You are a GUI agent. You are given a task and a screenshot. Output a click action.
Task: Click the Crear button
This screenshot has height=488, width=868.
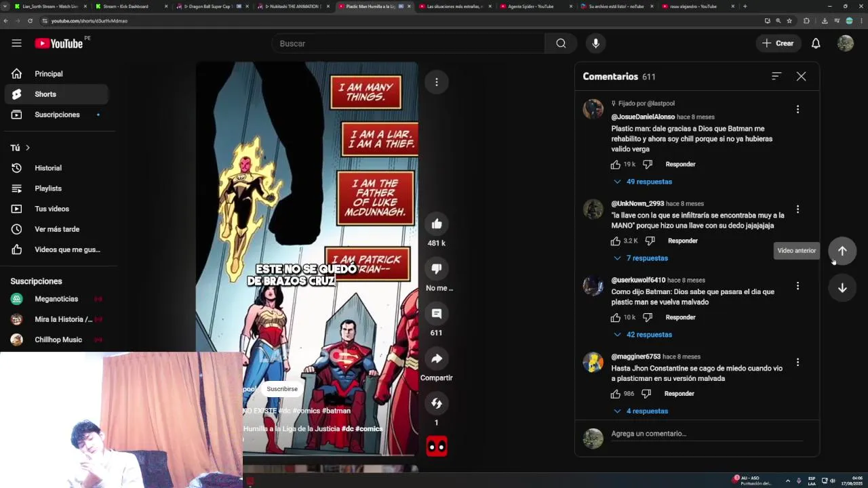(777, 43)
